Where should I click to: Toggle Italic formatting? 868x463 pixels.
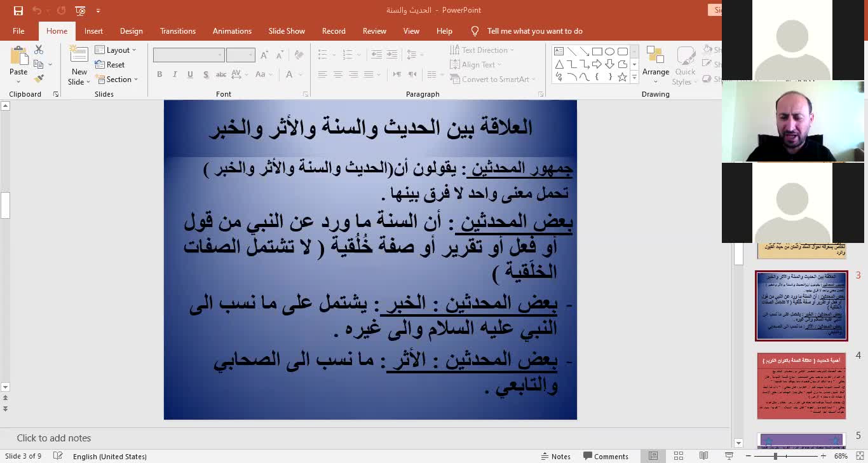click(x=175, y=74)
